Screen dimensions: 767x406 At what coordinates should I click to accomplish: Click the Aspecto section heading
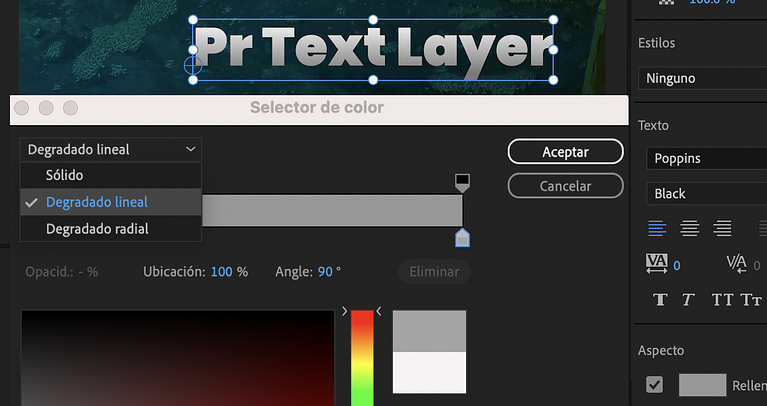661,350
